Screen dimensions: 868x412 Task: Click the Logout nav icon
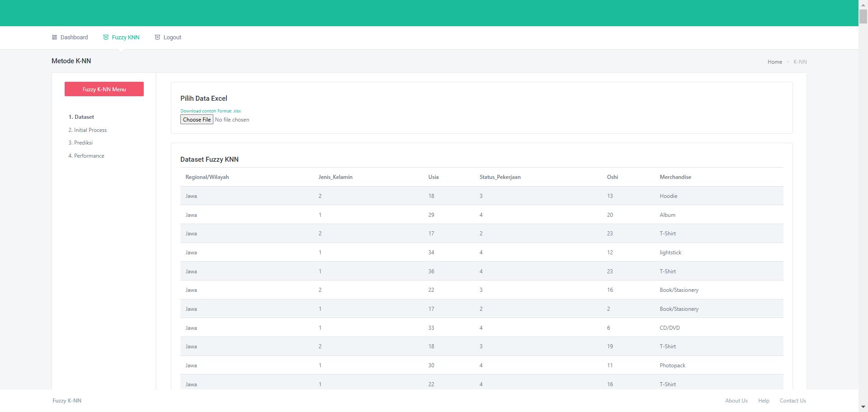157,37
